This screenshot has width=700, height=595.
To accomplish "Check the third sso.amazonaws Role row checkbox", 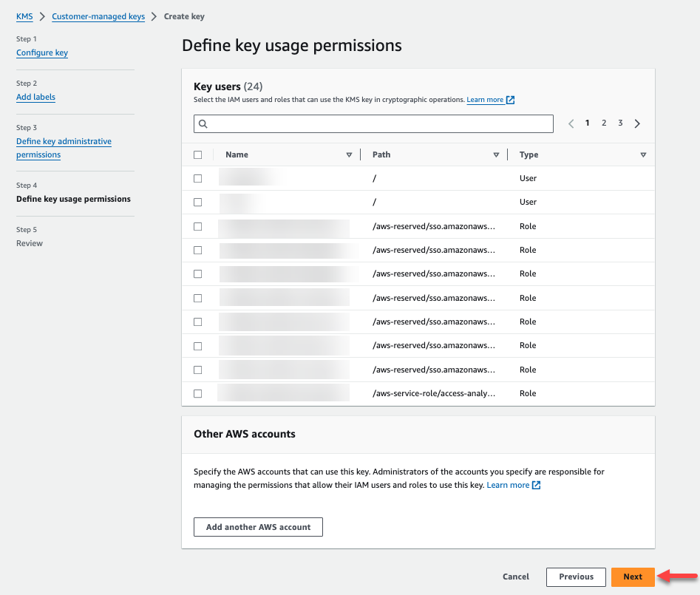I will 198,274.
